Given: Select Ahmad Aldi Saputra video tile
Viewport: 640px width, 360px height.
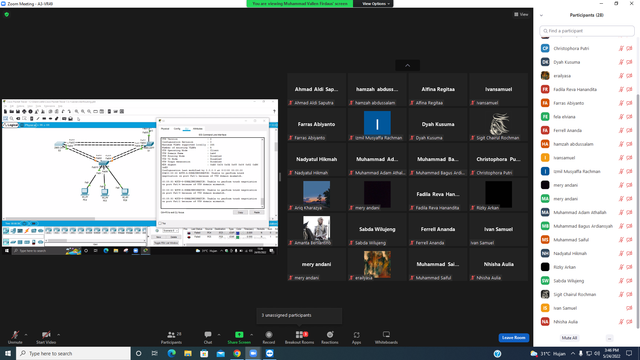Looking at the screenshot, I should [316, 89].
